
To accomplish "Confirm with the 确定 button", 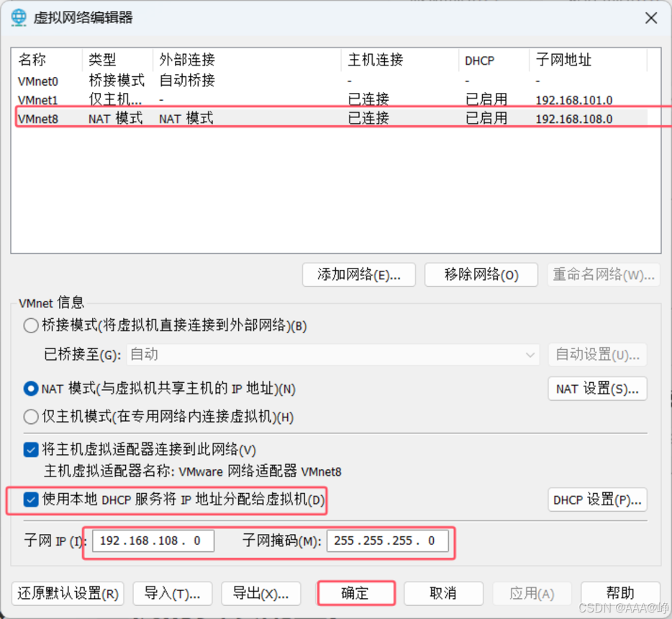I will (x=355, y=593).
